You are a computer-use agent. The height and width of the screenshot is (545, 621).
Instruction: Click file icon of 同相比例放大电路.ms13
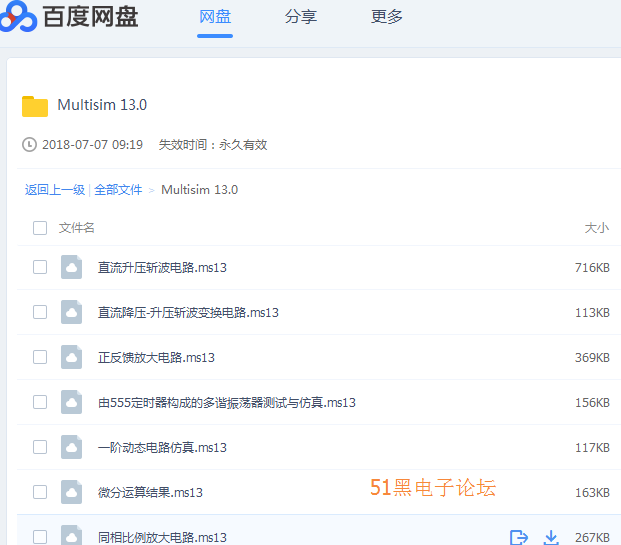pyautogui.click(x=71, y=535)
